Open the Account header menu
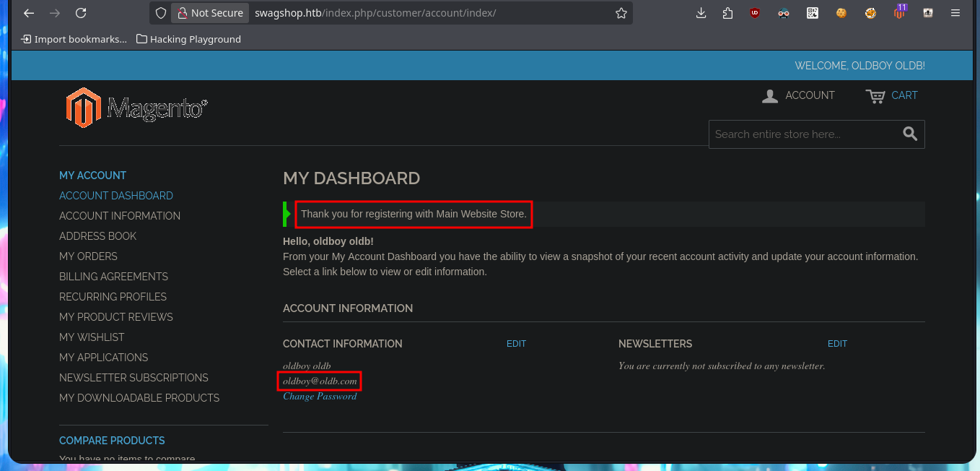Screen dimensions: 980x471 798,95
